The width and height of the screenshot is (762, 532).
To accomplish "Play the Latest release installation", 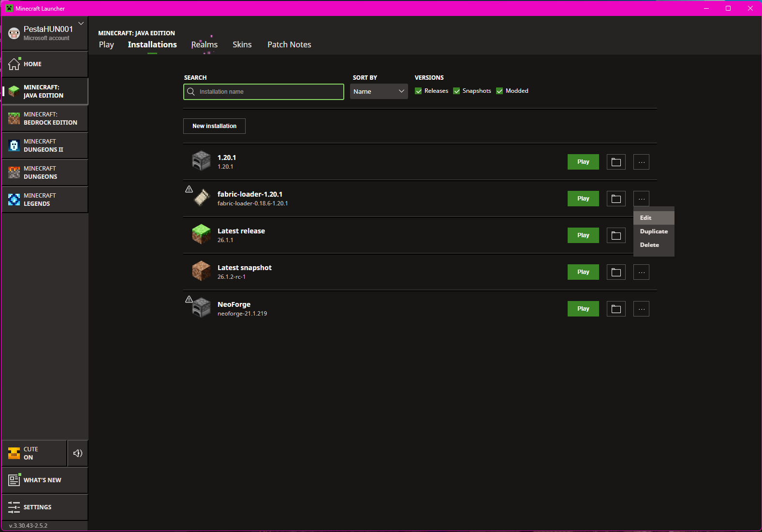I will 583,235.
